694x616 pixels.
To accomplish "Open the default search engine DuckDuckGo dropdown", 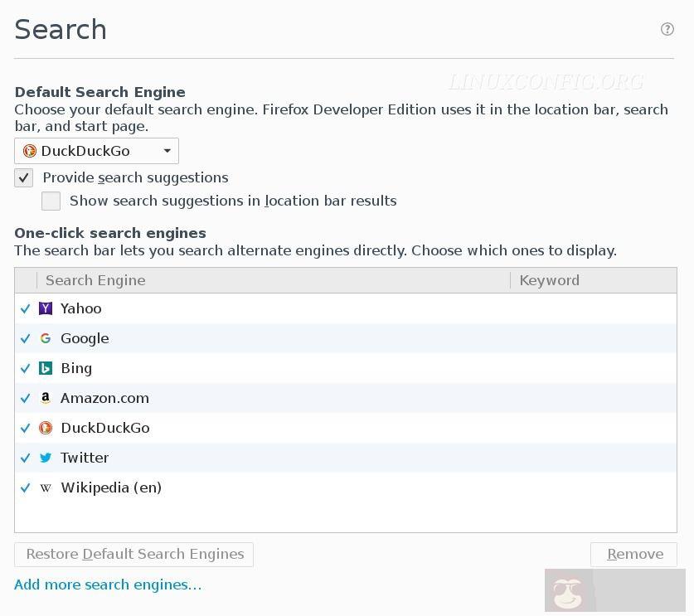I will [96, 151].
